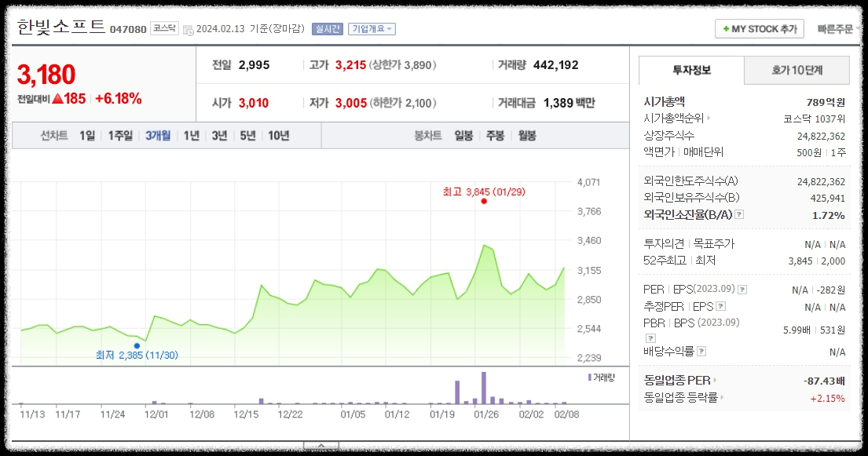Switch to the 투자정보 tab
This screenshot has height=456, width=868.
point(691,71)
